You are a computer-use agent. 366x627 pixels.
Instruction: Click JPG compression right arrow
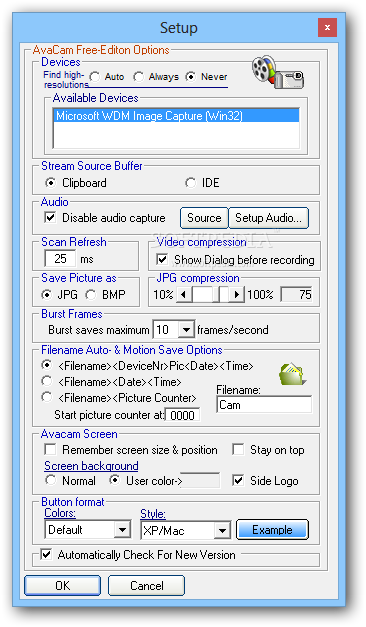[x=237, y=295]
